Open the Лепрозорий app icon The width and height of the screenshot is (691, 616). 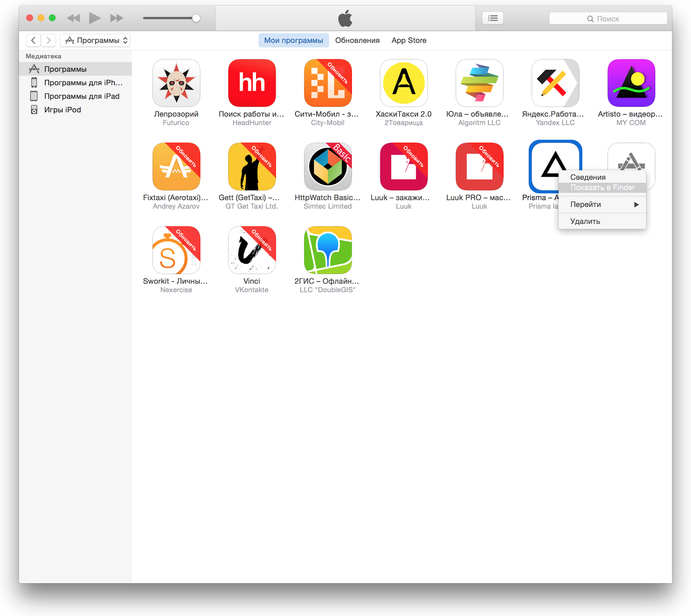pyautogui.click(x=176, y=83)
